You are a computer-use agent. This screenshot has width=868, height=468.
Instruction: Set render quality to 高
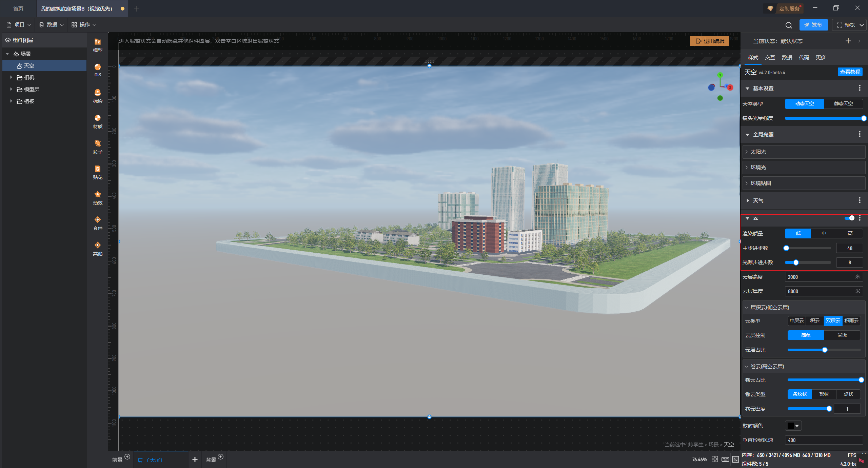[x=850, y=233]
